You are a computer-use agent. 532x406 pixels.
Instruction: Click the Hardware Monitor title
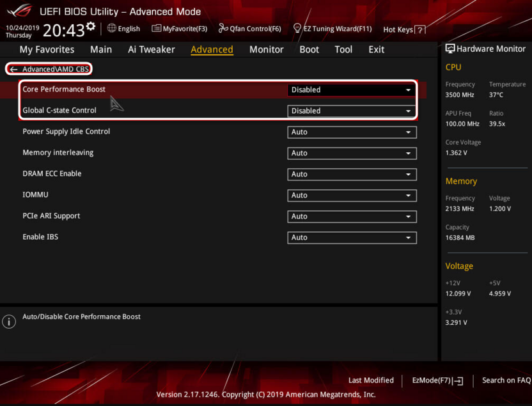[x=491, y=49]
